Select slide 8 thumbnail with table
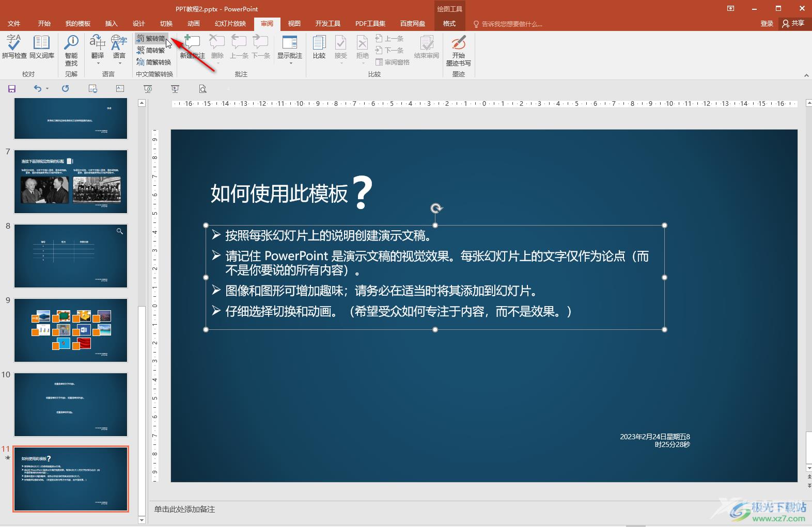 click(71, 256)
